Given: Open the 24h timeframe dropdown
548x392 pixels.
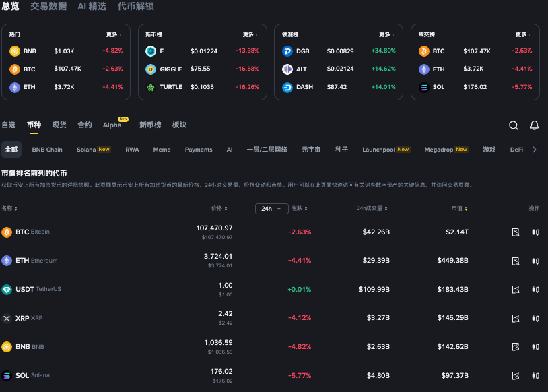Looking at the screenshot, I should click(x=271, y=209).
